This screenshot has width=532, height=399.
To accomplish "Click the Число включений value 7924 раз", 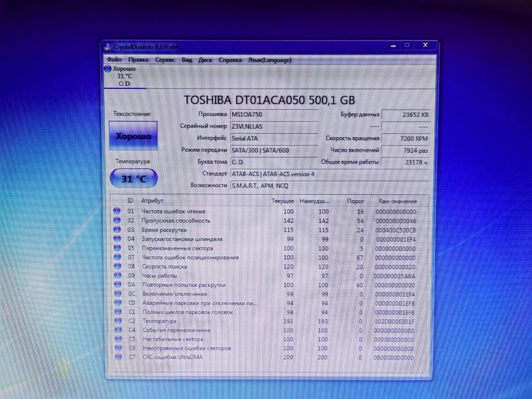I will pos(405,150).
